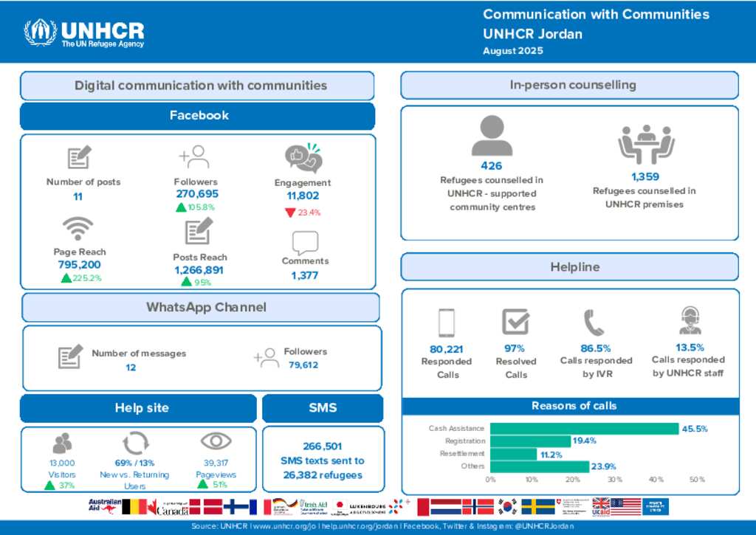Click the Resolved Calls checkbox icon

coord(515,322)
